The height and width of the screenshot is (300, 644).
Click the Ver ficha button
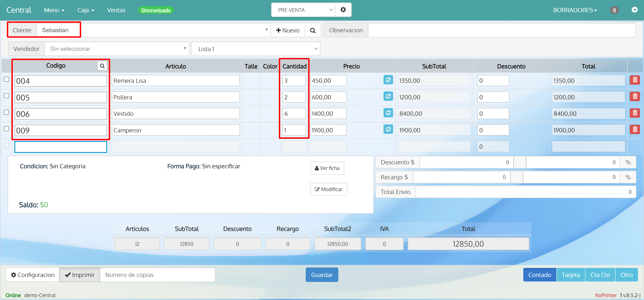tap(327, 168)
